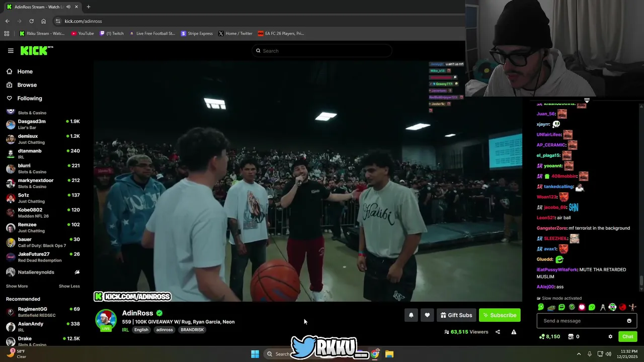Toggle the notification bell for AdinRoss
This screenshot has height=362, width=644.
point(411,315)
